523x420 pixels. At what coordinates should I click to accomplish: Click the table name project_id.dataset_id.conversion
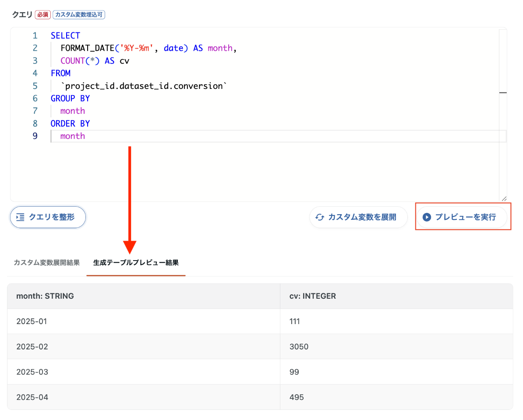[x=145, y=86]
